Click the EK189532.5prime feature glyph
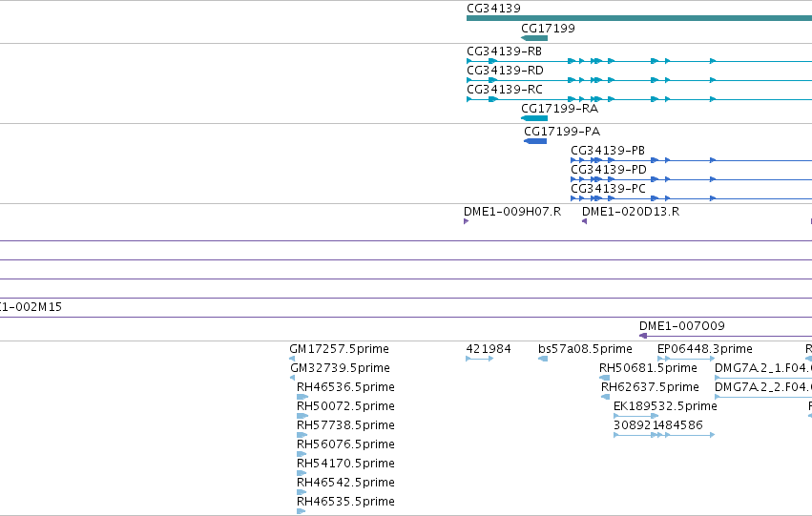Screen dimensions: 812x516 (x=635, y=416)
